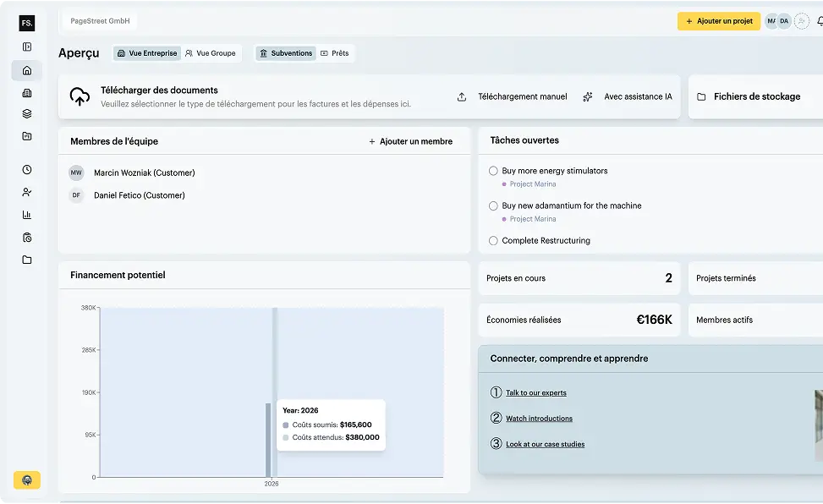Open the bottom folder icon in sidebar
Screen dimensions: 823x504
(27, 260)
